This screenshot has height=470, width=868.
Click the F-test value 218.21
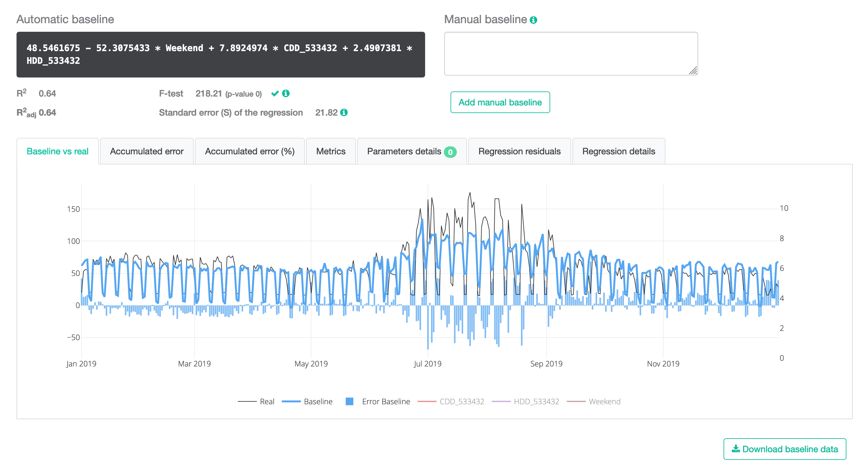pyautogui.click(x=209, y=93)
